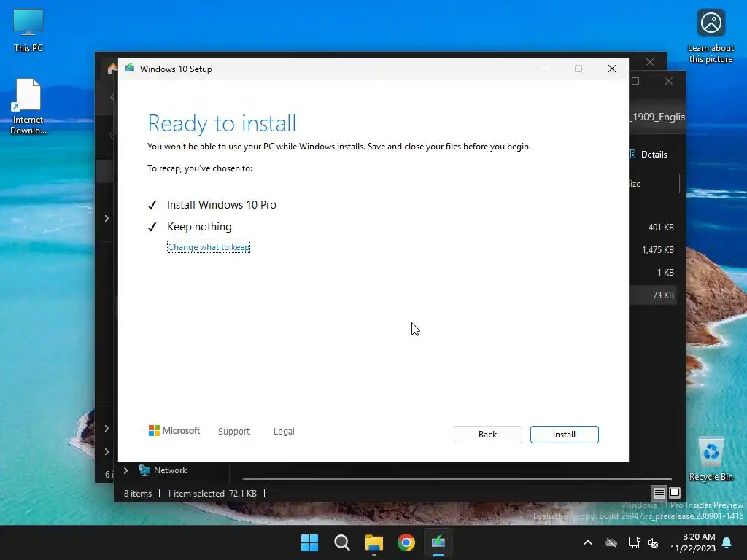Screen dimensions: 747x560
Task: Click the Microsoft logo in setup footer
Action: click(x=174, y=430)
